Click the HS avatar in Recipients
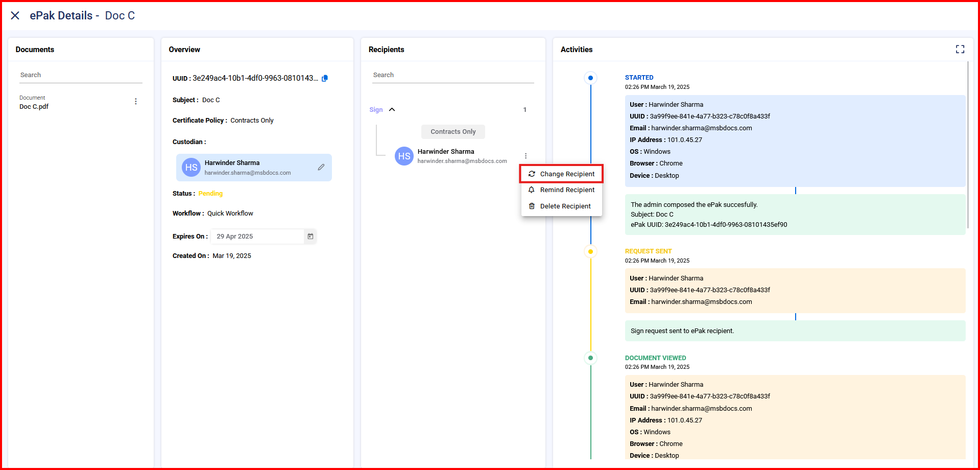The image size is (980, 470). tap(404, 156)
